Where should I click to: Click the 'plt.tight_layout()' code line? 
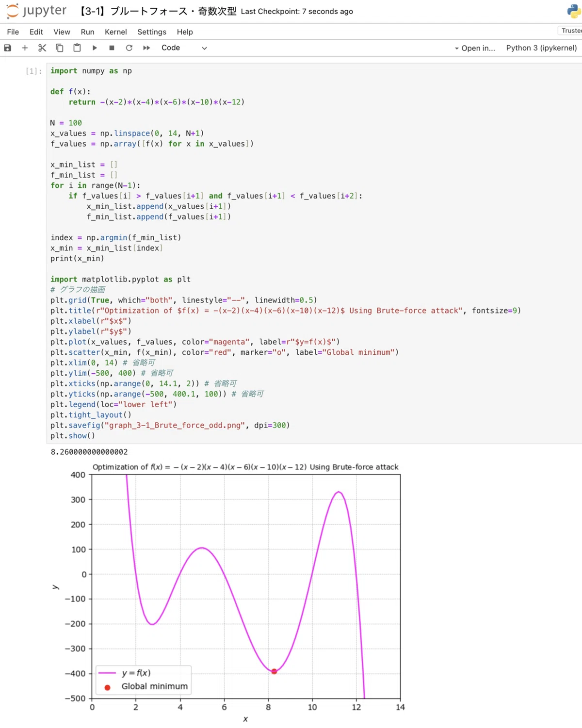pyautogui.click(x=91, y=415)
